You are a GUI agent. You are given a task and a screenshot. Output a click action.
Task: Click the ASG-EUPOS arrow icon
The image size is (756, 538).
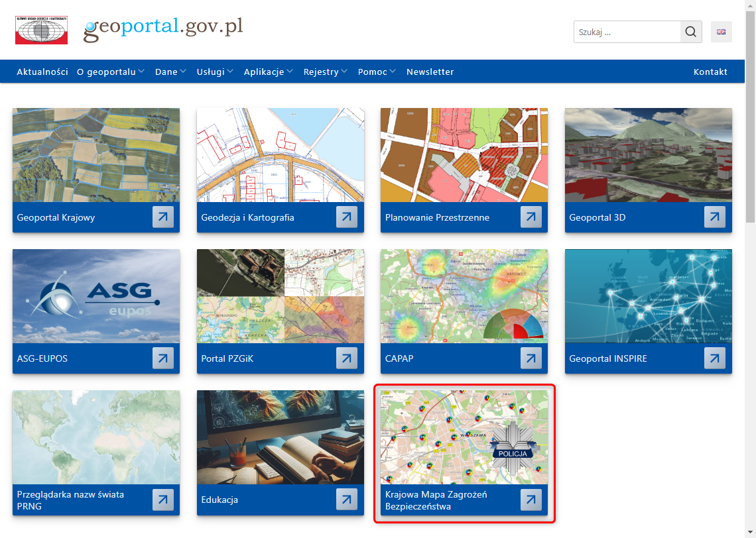click(x=163, y=358)
